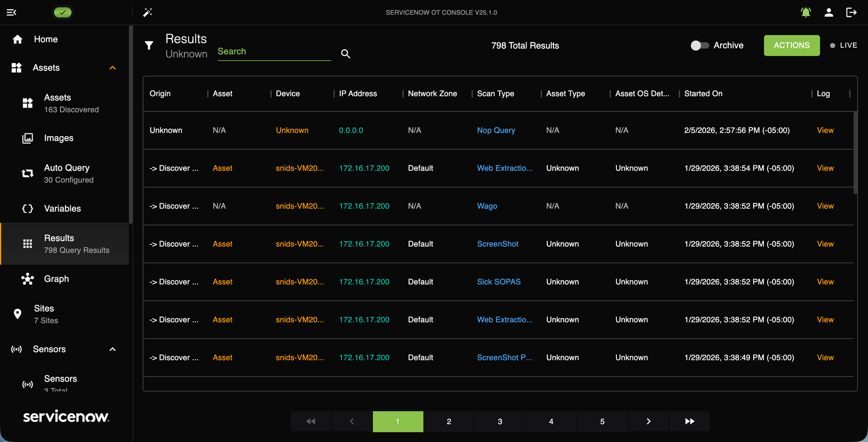Click the 798 Total Results text

click(x=525, y=46)
